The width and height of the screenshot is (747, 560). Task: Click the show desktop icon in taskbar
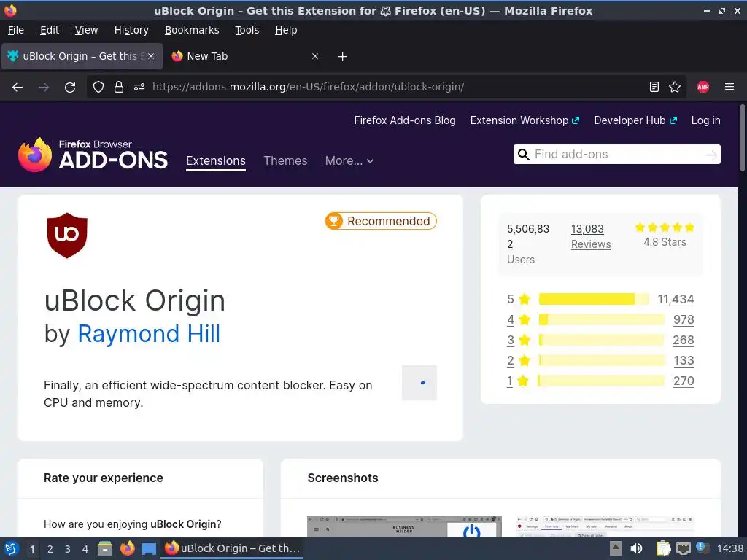[x=149, y=548]
